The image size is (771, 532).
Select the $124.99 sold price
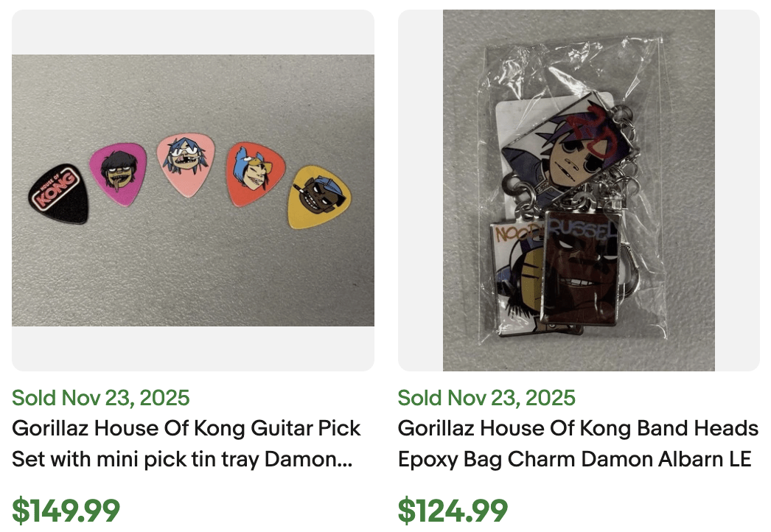tap(452, 508)
